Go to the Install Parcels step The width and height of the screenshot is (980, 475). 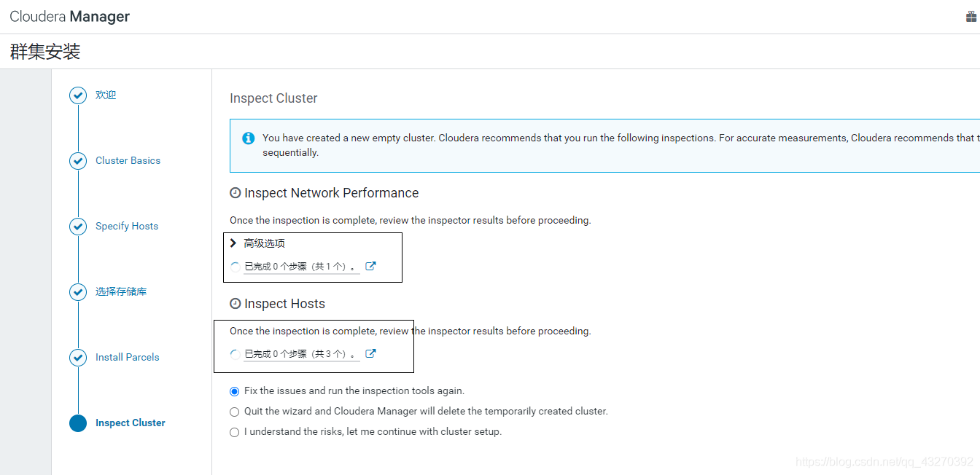pos(127,357)
